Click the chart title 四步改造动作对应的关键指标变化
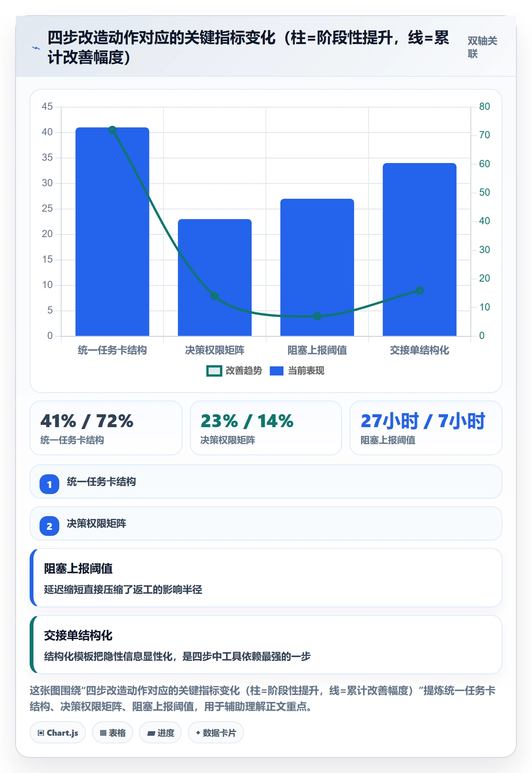This screenshot has width=532, height=773. tap(248, 47)
